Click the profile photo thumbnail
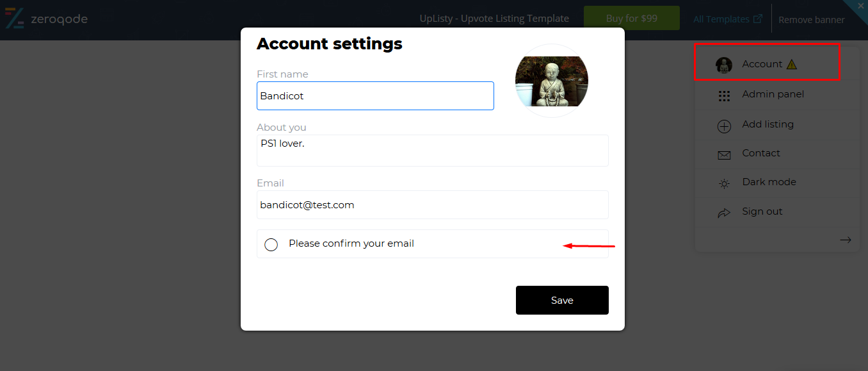This screenshot has width=868, height=371. click(552, 81)
